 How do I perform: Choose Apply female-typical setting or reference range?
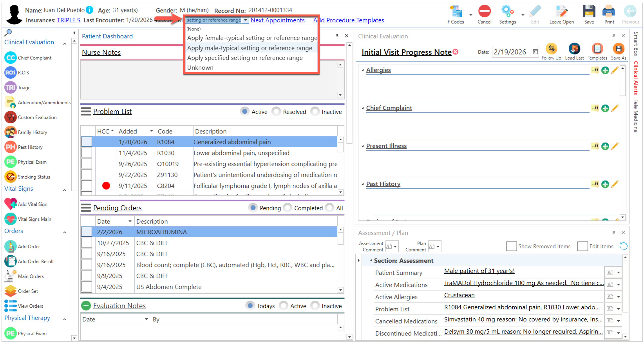[x=252, y=38]
